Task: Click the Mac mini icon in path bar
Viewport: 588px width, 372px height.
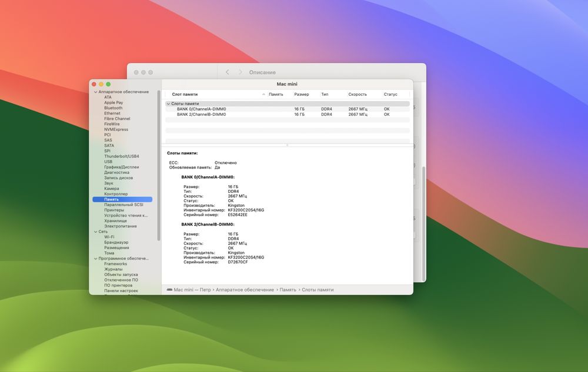Action: point(169,290)
